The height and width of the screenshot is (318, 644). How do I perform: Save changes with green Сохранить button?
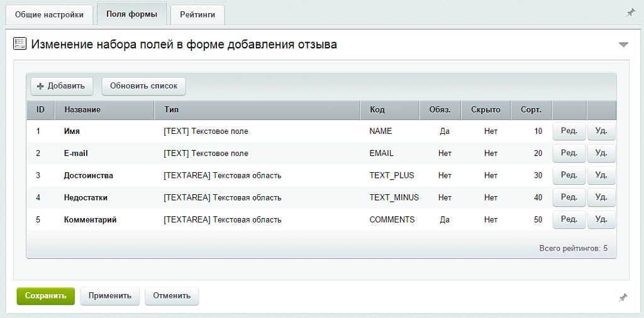45,296
